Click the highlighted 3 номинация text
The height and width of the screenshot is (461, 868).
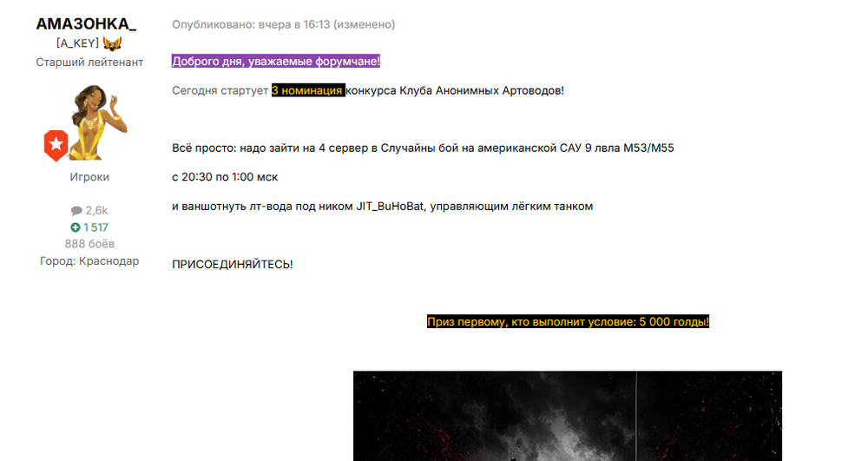[308, 90]
